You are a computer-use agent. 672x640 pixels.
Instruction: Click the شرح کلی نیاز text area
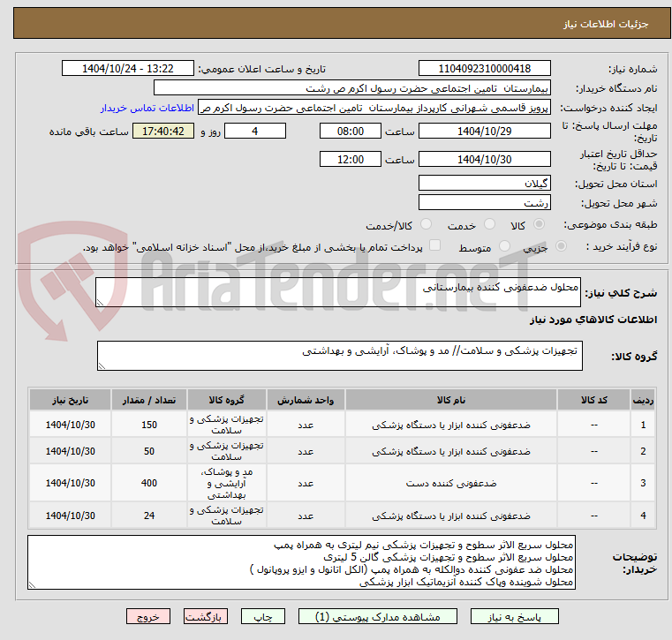pos(338,292)
